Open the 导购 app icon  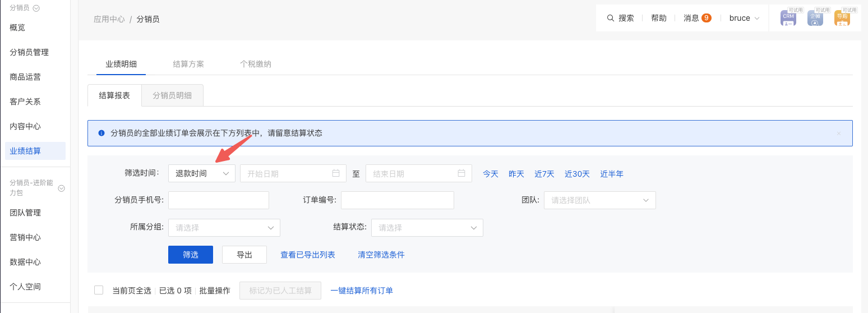[842, 18]
